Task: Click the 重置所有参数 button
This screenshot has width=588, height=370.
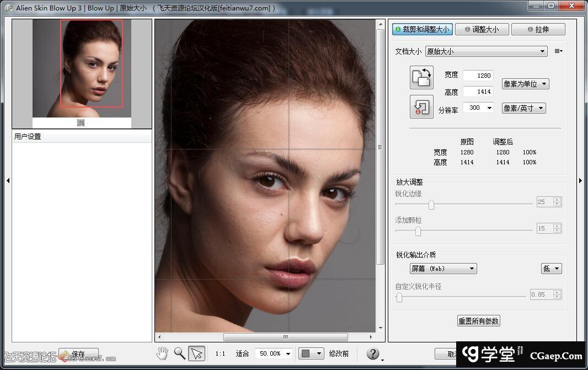Action: pyautogui.click(x=478, y=320)
